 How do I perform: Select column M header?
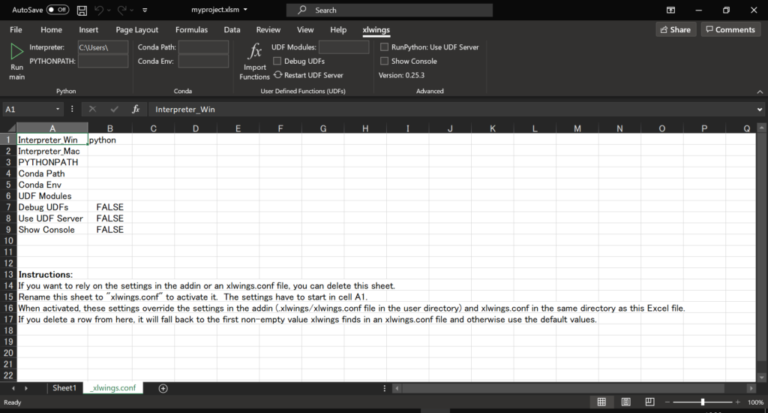(577, 128)
